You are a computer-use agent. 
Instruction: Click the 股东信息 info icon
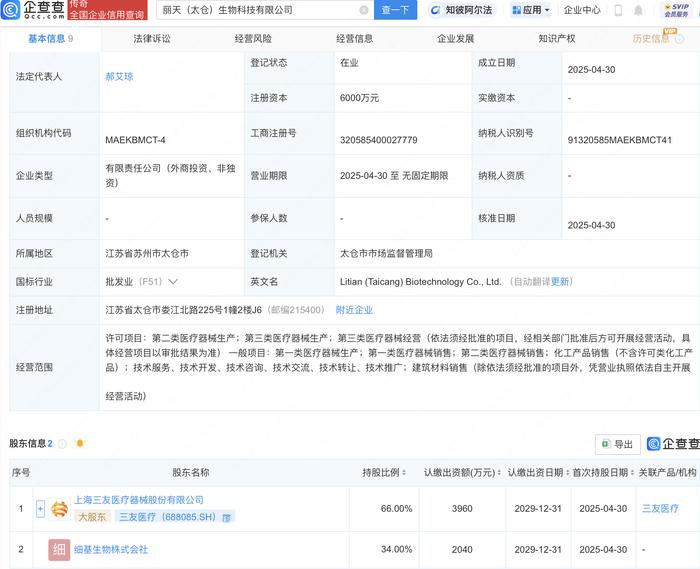pyautogui.click(x=62, y=444)
